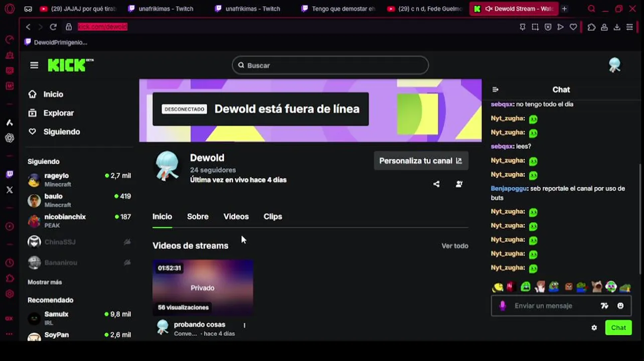This screenshot has width=644, height=361.
Task: View site info via padlock icon
Action: click(x=69, y=27)
